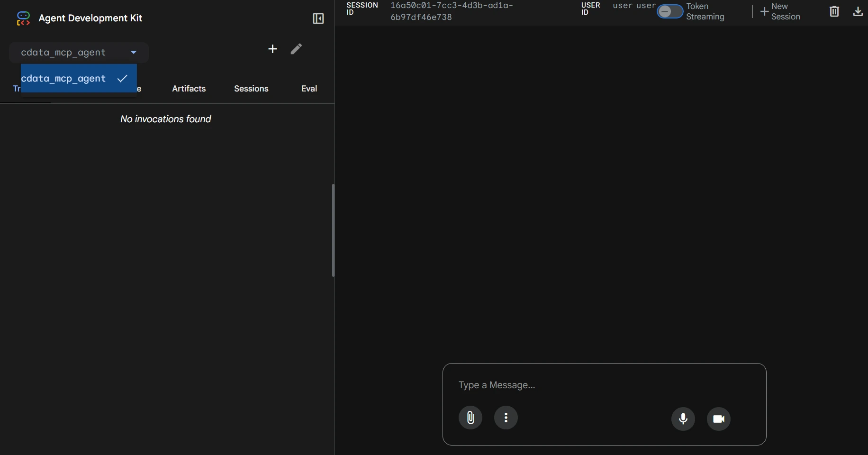Switch to the Eval tab

(x=309, y=89)
